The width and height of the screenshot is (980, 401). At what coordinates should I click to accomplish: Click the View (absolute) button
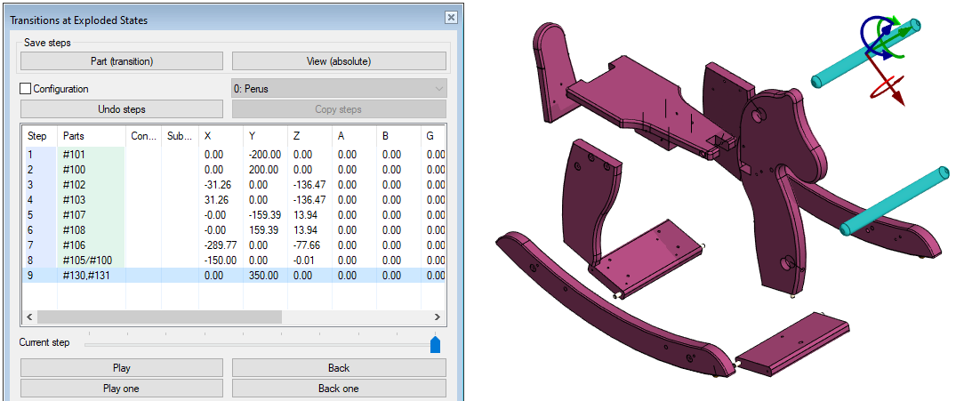339,61
